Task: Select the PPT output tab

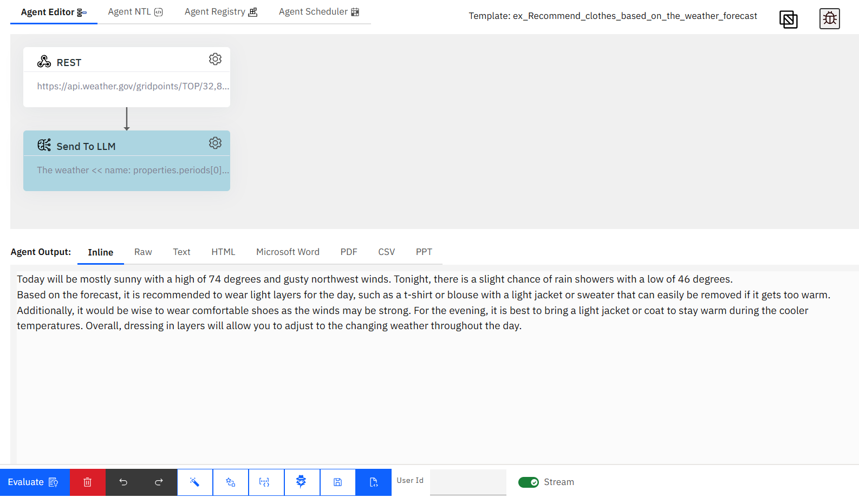Action: tap(424, 252)
